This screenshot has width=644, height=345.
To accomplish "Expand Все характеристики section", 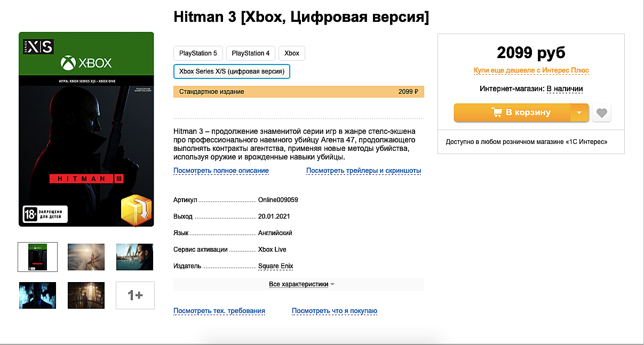I will click(301, 284).
